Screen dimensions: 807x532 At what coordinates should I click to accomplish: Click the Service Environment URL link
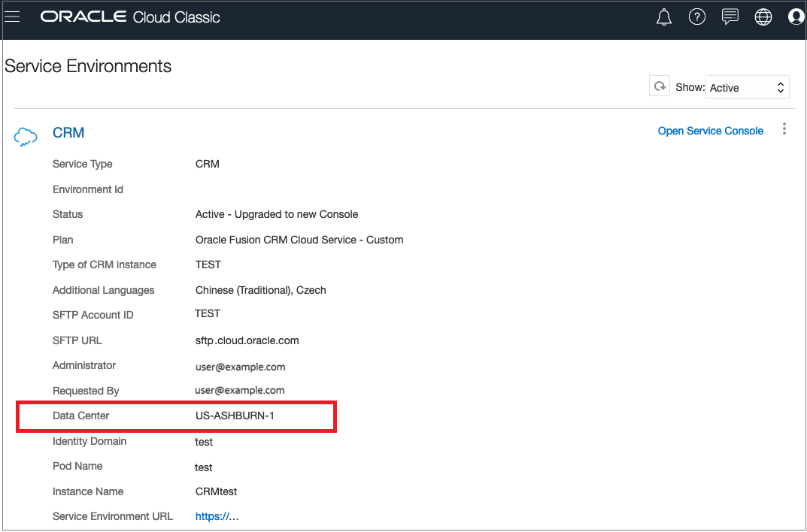point(217,516)
